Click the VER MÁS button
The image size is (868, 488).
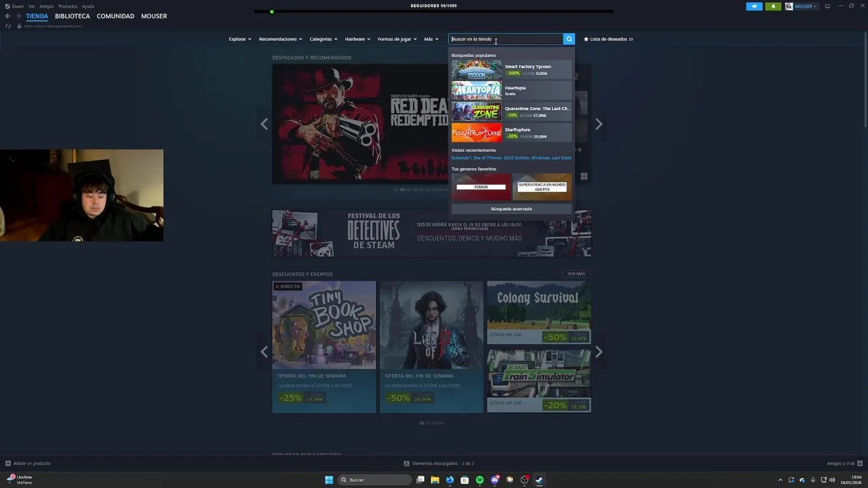click(576, 274)
